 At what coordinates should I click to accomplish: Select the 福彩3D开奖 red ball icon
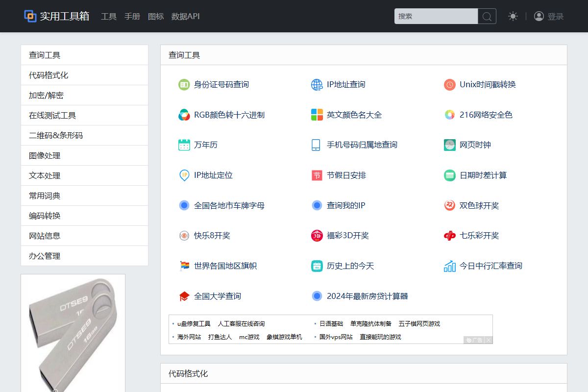pyautogui.click(x=317, y=235)
